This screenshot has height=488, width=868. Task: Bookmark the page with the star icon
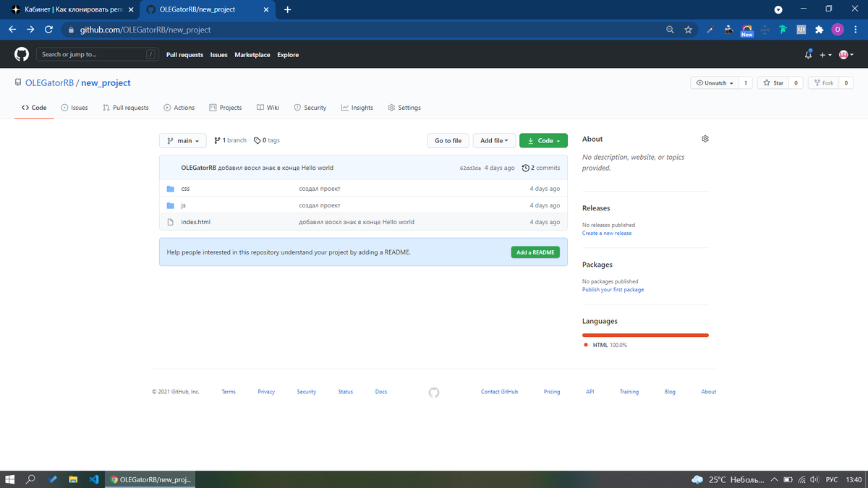688,30
